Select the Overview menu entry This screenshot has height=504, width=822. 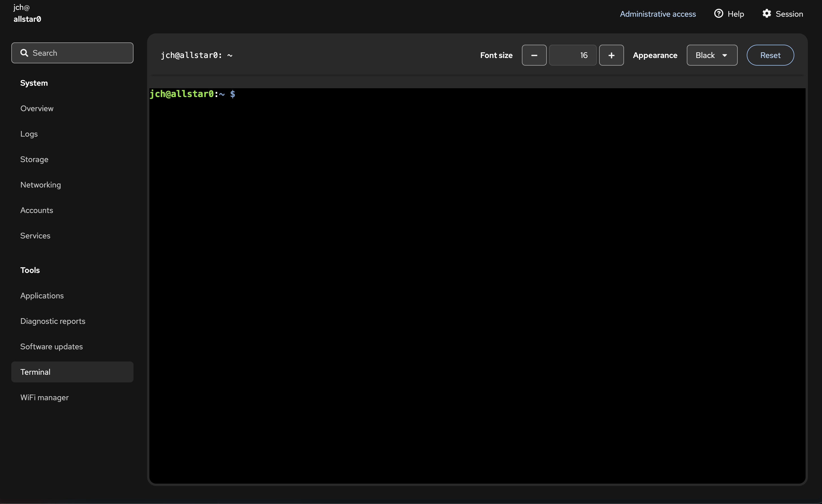(37, 108)
